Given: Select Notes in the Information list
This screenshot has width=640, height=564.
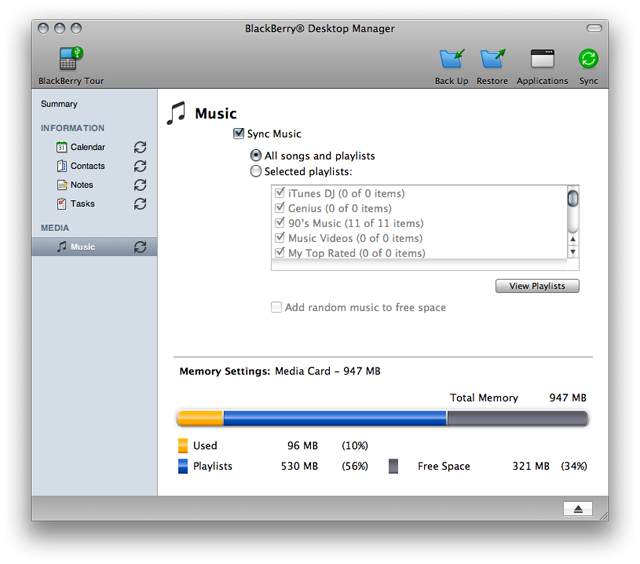Looking at the screenshot, I should click(x=82, y=185).
